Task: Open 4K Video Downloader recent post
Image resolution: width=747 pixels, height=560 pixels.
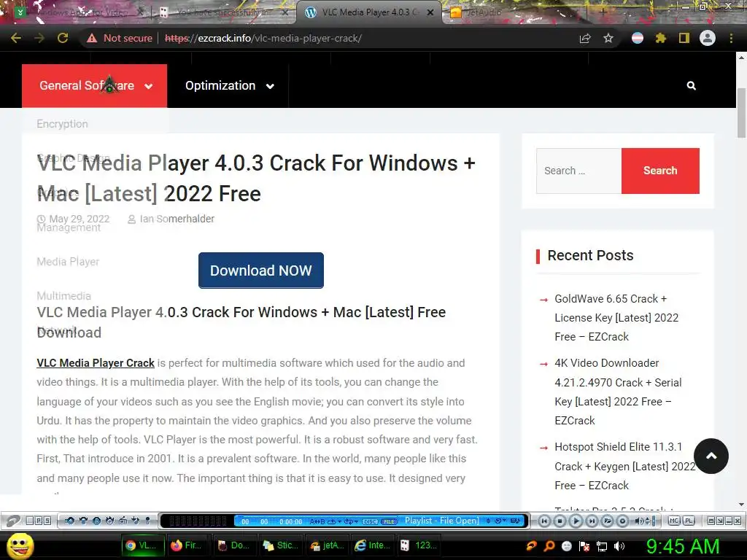Action: tap(618, 392)
